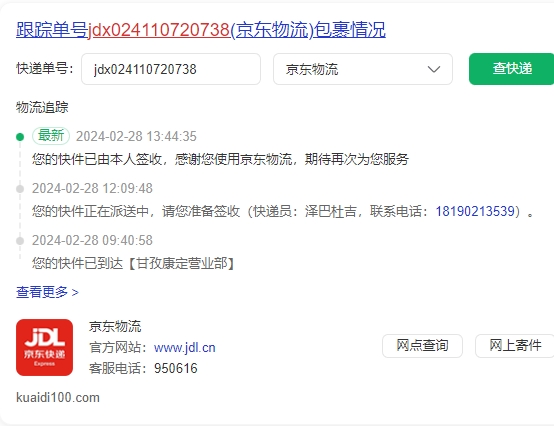Click the 2024-02-28 13:44:35 timestamp

pos(136,136)
